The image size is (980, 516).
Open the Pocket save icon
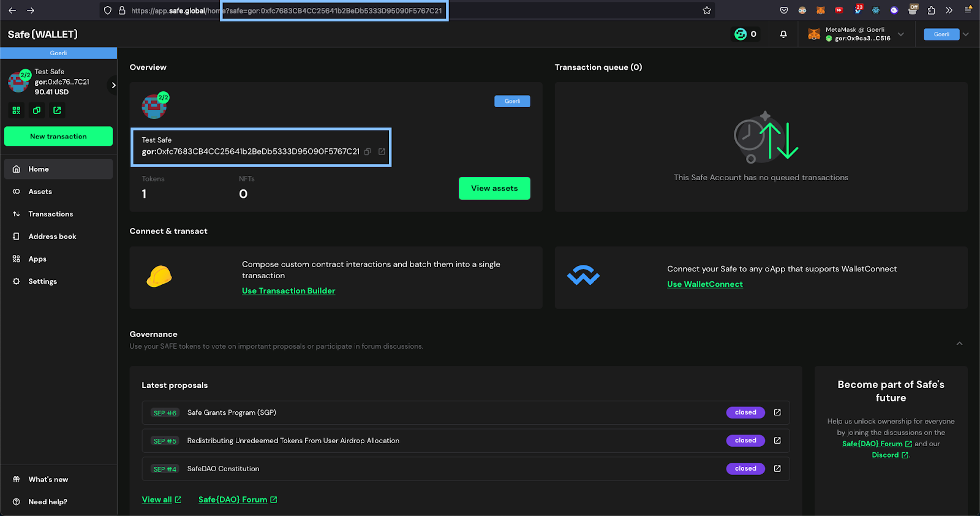click(784, 10)
